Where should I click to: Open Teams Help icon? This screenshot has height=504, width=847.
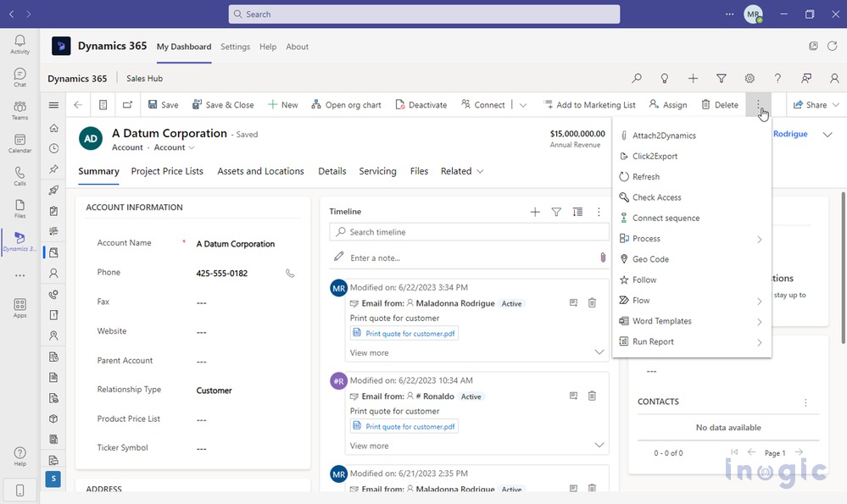coord(20,456)
